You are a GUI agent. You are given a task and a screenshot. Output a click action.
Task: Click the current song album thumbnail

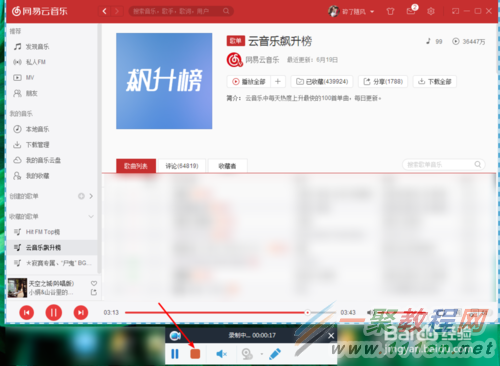pyautogui.click(x=17, y=288)
